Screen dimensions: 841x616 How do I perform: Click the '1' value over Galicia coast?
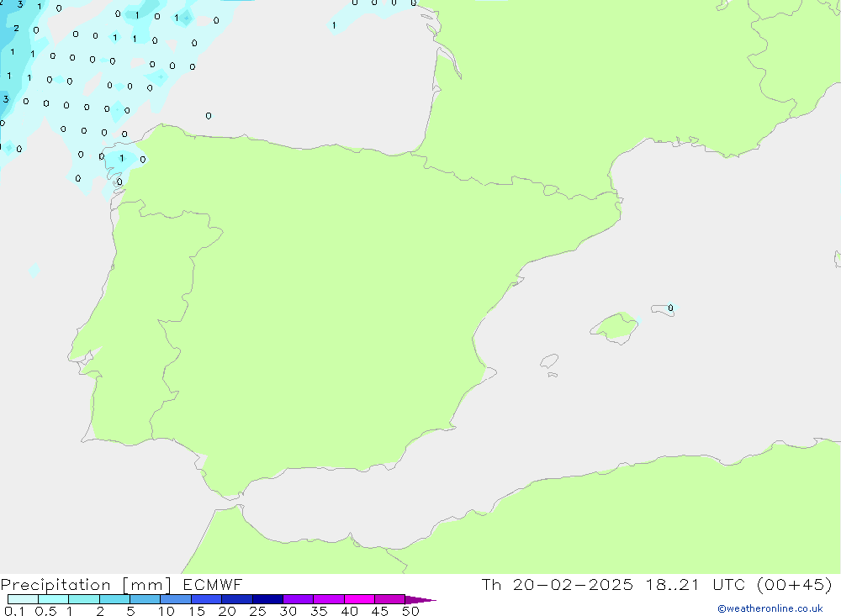122,158
